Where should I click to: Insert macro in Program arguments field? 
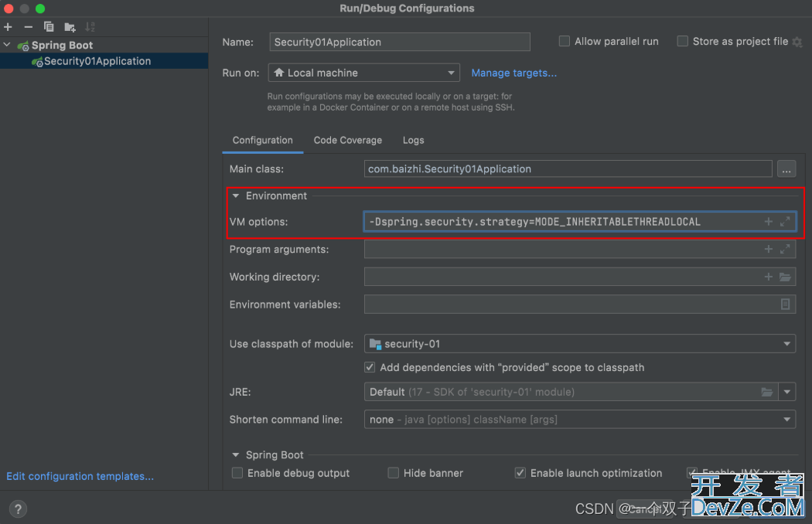(769, 249)
